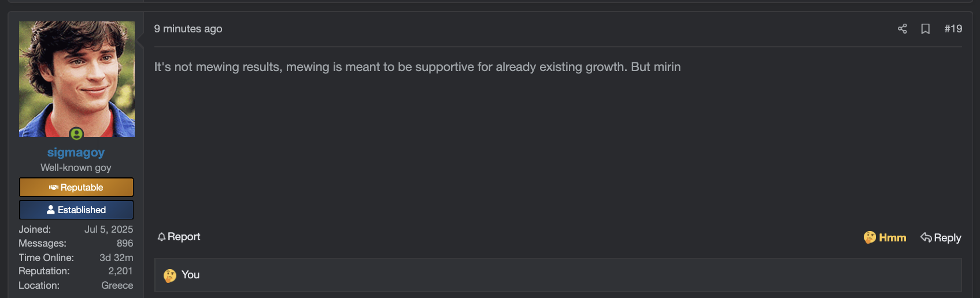Click the thinking emoji in reactions bar

coord(169,275)
